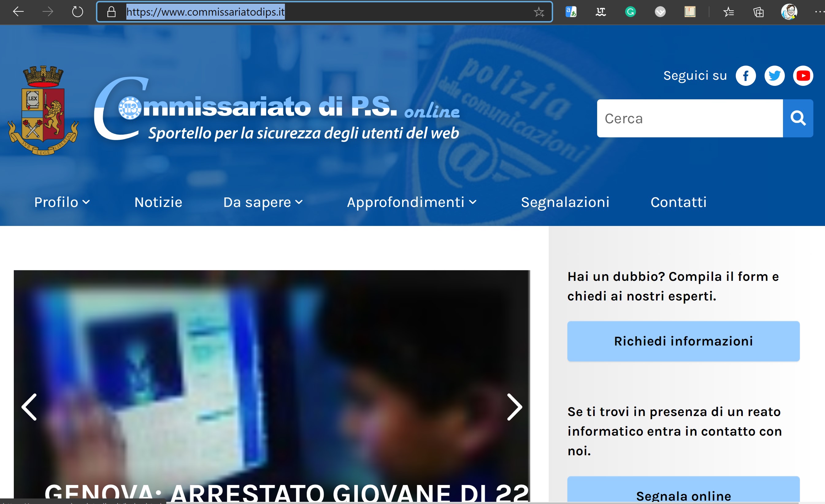Click inside the Cerca search field
Screen dimensions: 825x504
point(689,118)
